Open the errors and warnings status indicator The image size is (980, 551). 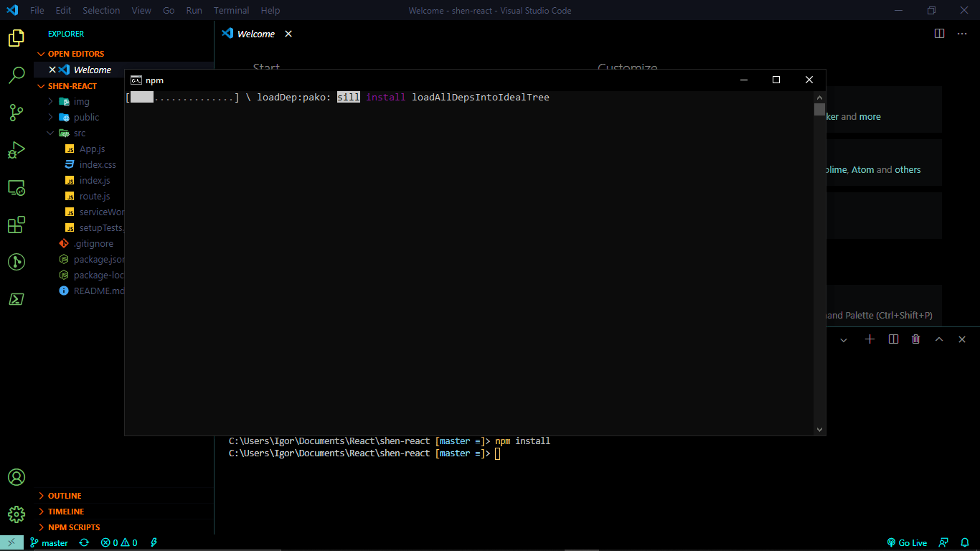[x=119, y=543]
